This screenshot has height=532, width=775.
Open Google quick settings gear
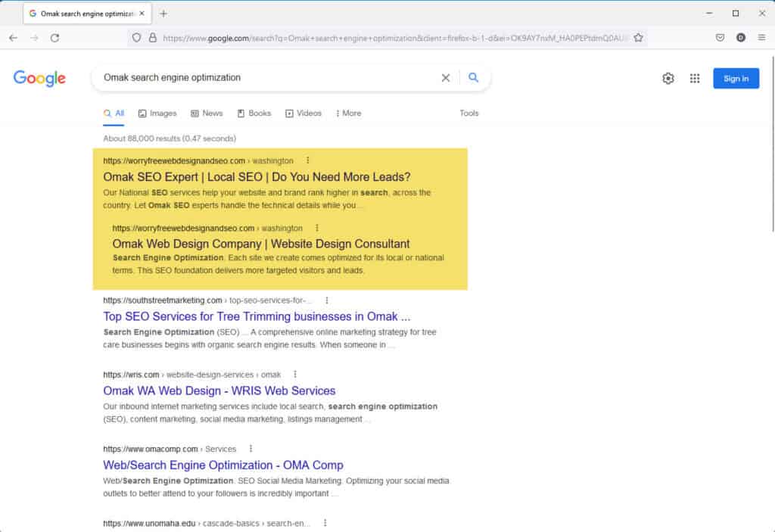point(668,78)
